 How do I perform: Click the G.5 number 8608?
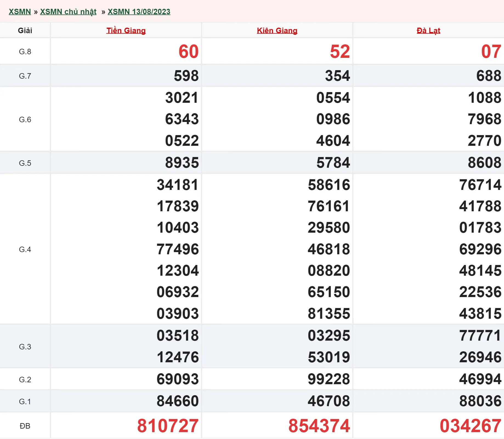point(484,163)
